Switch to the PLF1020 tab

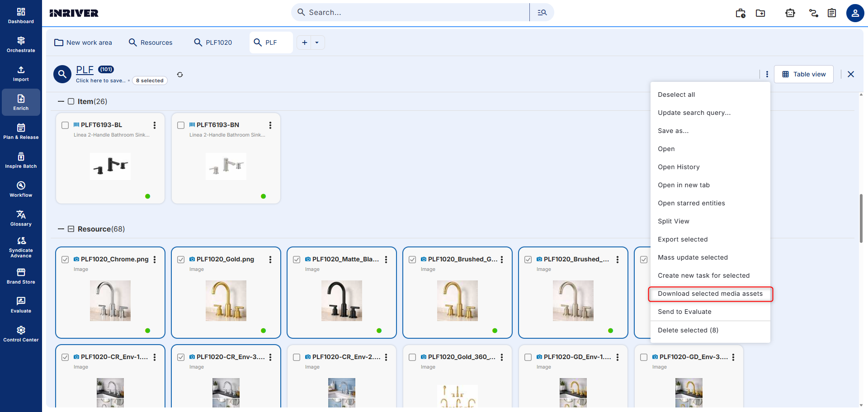213,43
